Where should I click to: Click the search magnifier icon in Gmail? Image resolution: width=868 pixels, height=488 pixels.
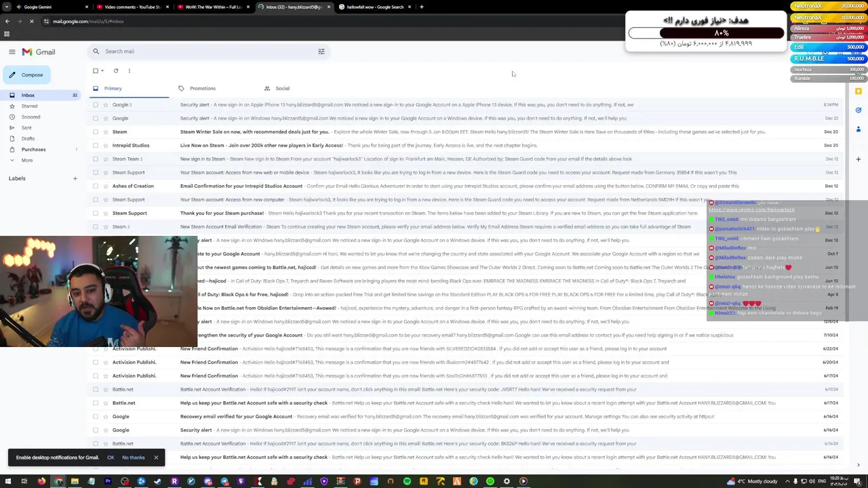point(96,52)
